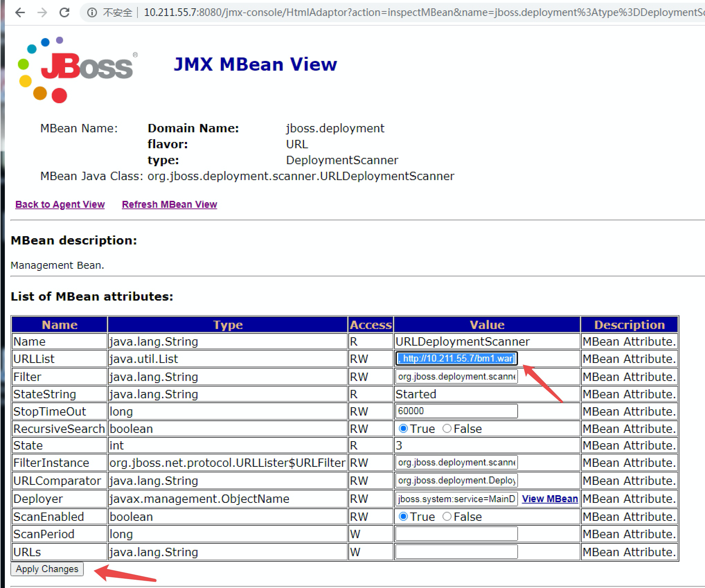Select True for RecursiveSearch
This screenshot has height=588, width=705.
coord(403,428)
